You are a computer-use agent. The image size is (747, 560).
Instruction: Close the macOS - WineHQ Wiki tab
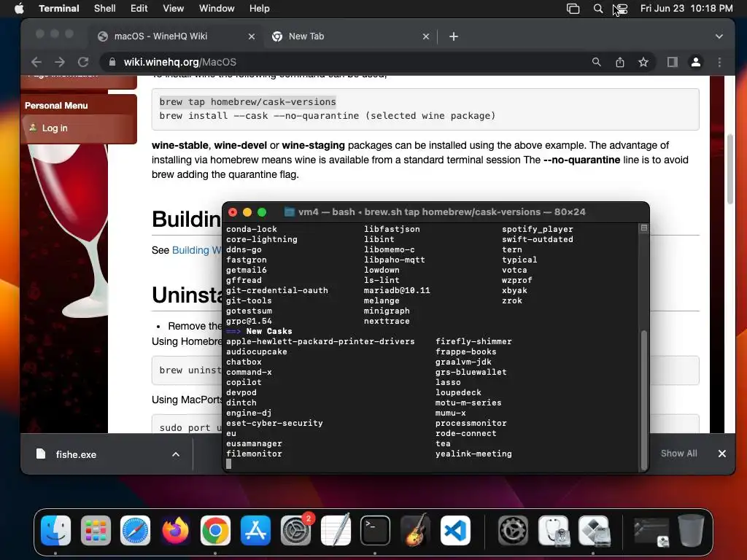coord(252,36)
